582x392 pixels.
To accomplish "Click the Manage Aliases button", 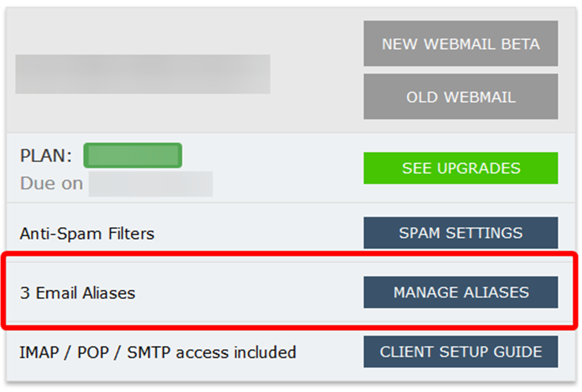I will click(x=461, y=292).
